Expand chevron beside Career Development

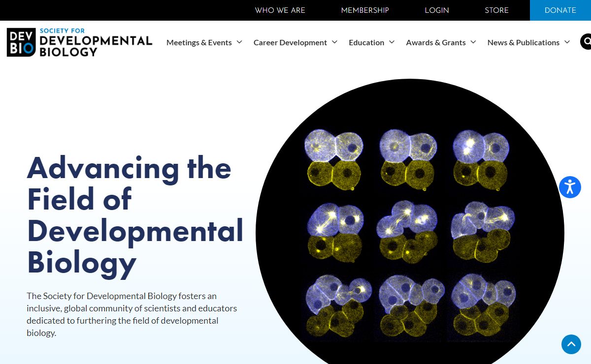click(x=334, y=42)
